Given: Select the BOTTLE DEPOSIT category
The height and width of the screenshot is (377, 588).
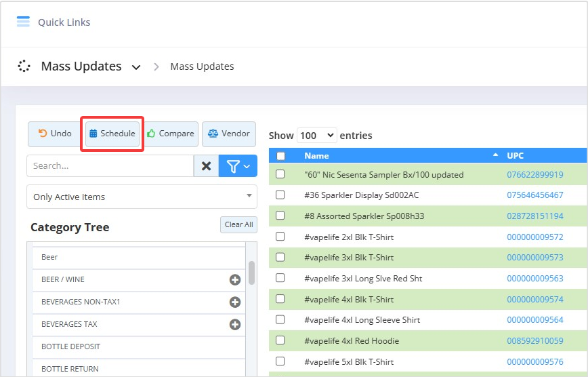Looking at the screenshot, I should tap(138, 347).
